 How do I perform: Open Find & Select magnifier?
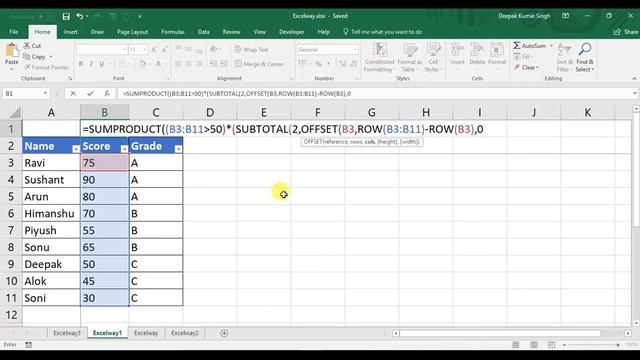click(585, 50)
